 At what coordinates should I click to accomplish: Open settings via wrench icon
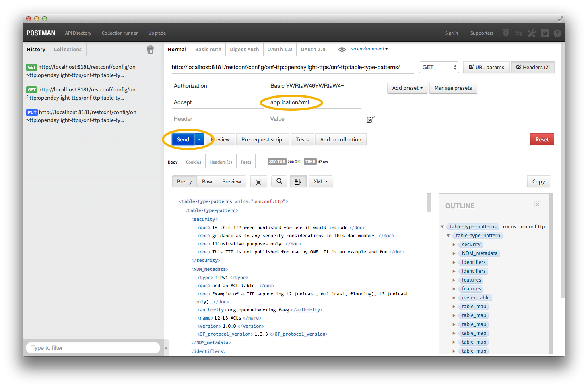point(532,33)
